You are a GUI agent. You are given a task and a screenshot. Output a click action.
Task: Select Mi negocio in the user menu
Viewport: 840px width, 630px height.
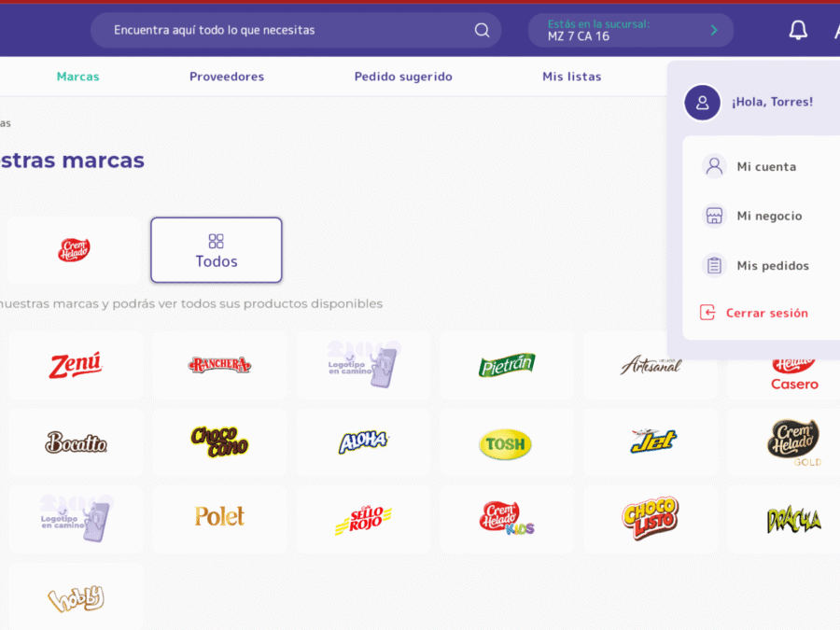point(768,216)
